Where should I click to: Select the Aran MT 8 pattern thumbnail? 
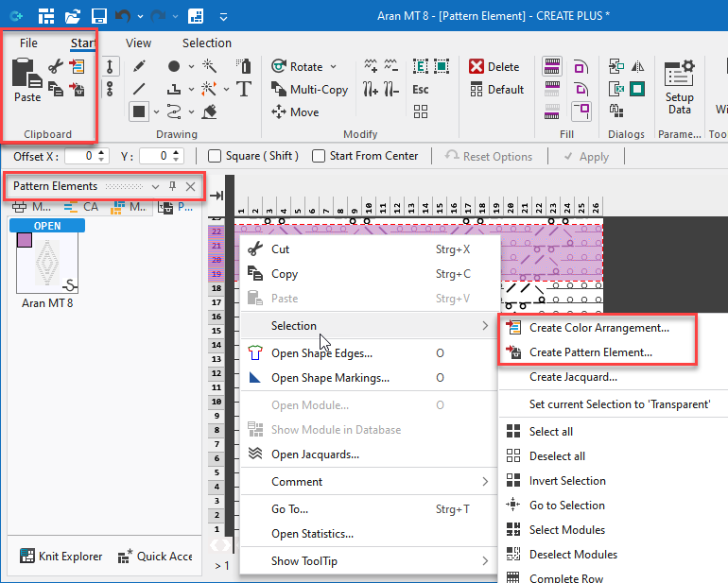pyautogui.click(x=46, y=263)
